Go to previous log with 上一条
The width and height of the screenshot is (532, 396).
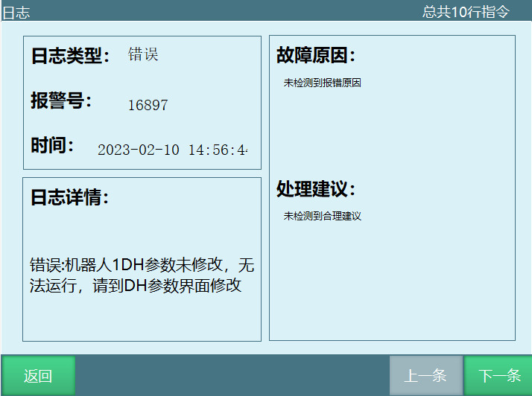click(425, 376)
